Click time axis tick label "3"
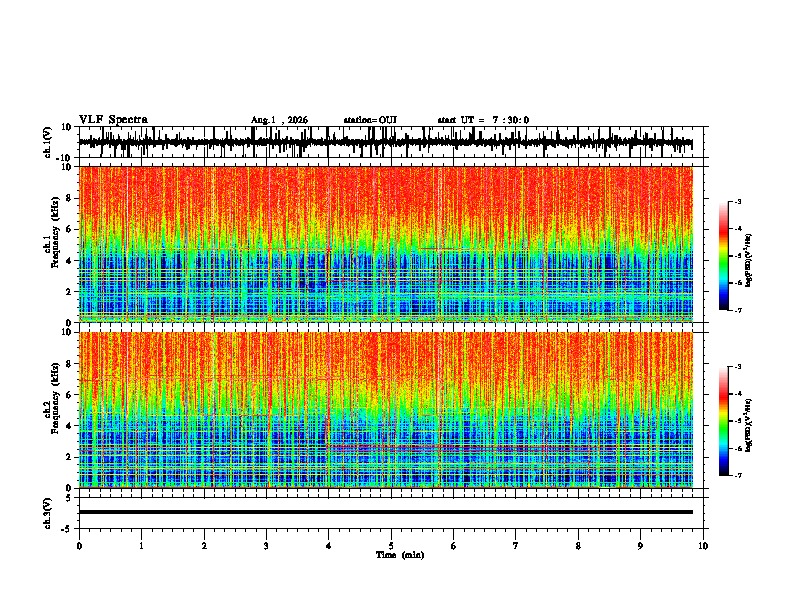 pos(266,546)
